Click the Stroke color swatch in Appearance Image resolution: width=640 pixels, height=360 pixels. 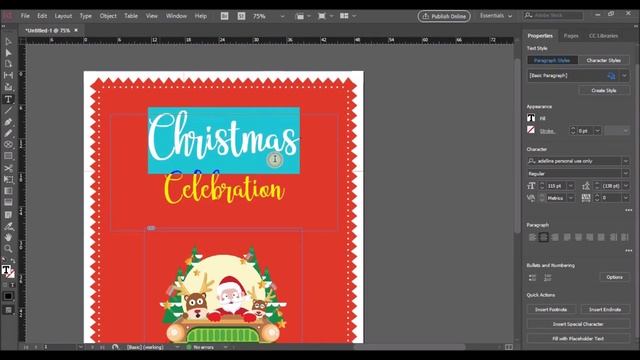pyautogui.click(x=531, y=130)
